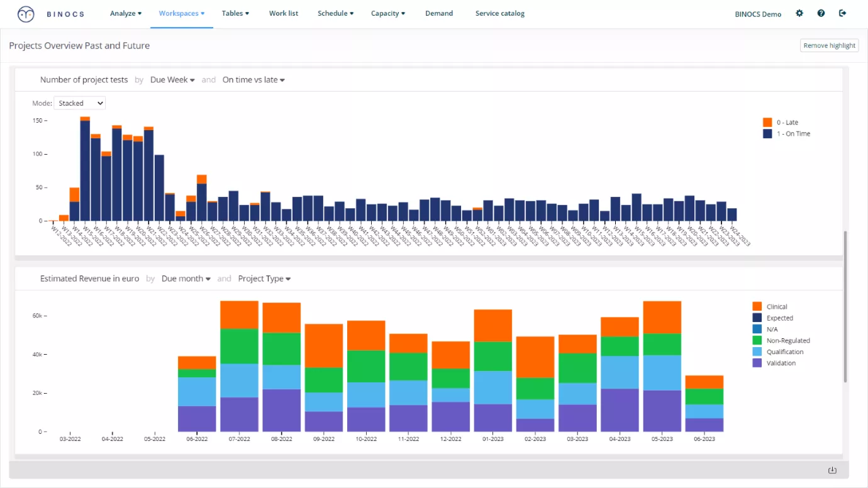Go to Work list
The image size is (868, 488).
284,13
